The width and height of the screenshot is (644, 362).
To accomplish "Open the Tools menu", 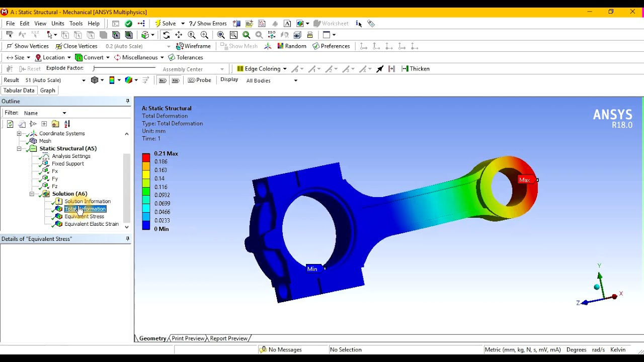I will pyautogui.click(x=76, y=24).
